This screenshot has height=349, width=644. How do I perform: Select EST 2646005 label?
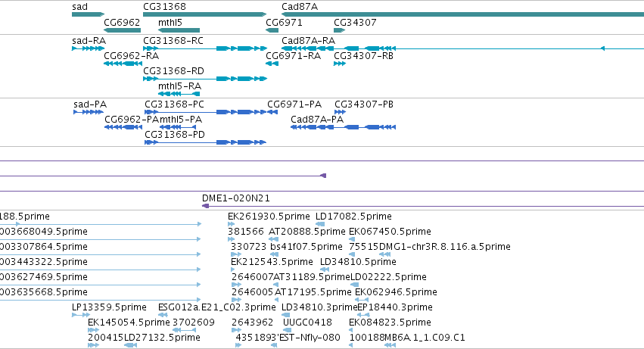tap(253, 292)
